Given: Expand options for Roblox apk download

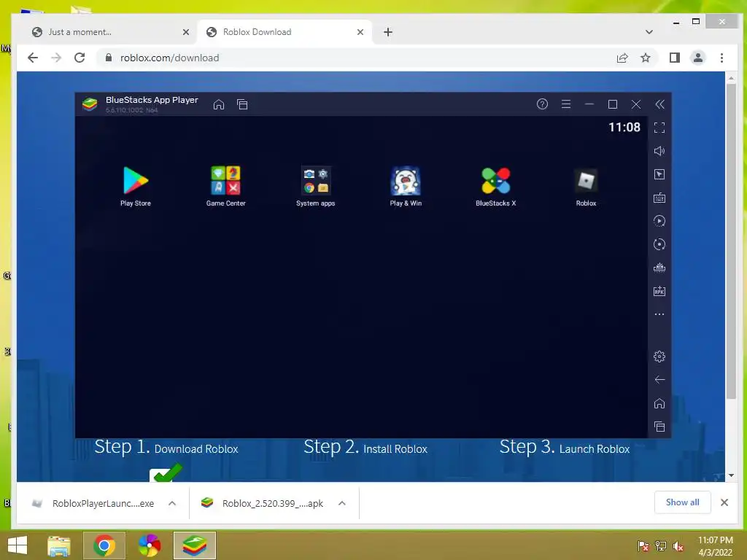Looking at the screenshot, I should pyautogui.click(x=342, y=503).
